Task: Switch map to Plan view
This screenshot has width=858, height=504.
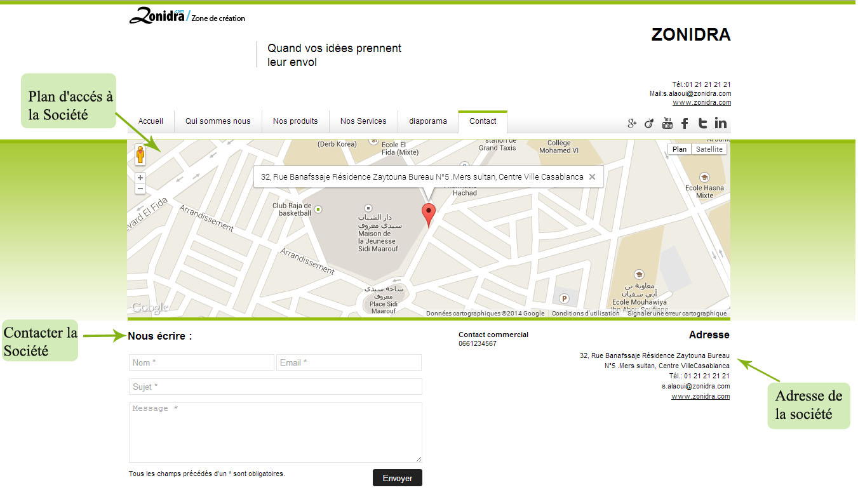Action: pos(680,149)
